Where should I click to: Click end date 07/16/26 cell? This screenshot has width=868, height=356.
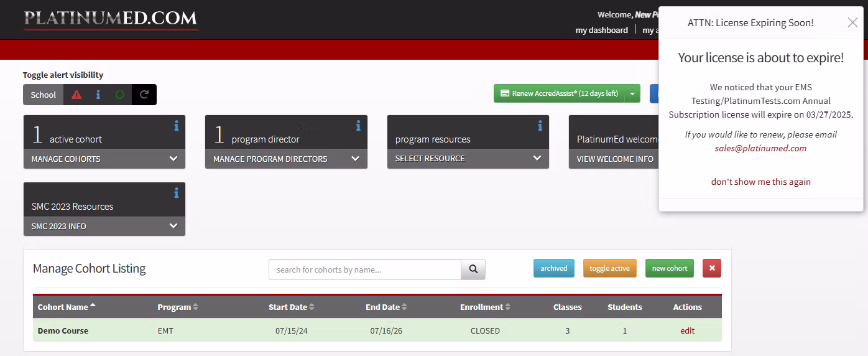386,330
